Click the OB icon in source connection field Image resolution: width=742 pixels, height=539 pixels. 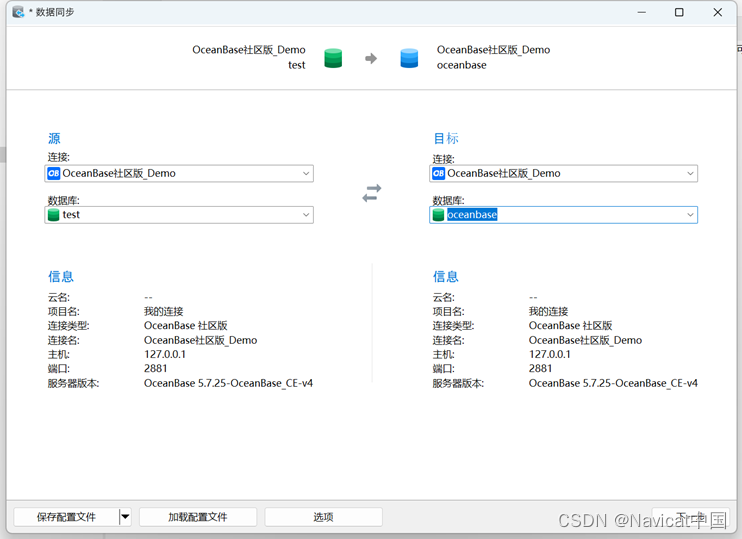pyautogui.click(x=53, y=173)
